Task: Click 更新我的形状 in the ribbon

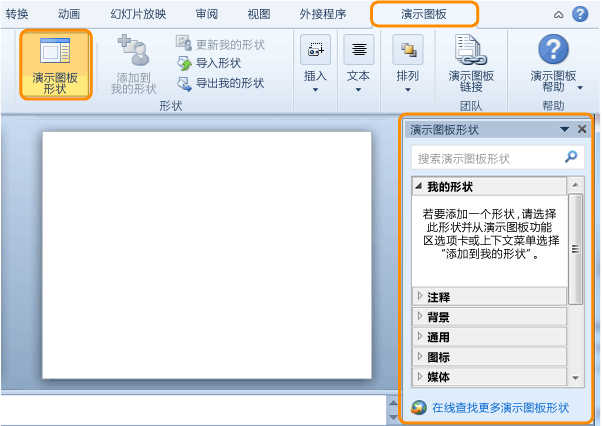Action: click(220, 44)
